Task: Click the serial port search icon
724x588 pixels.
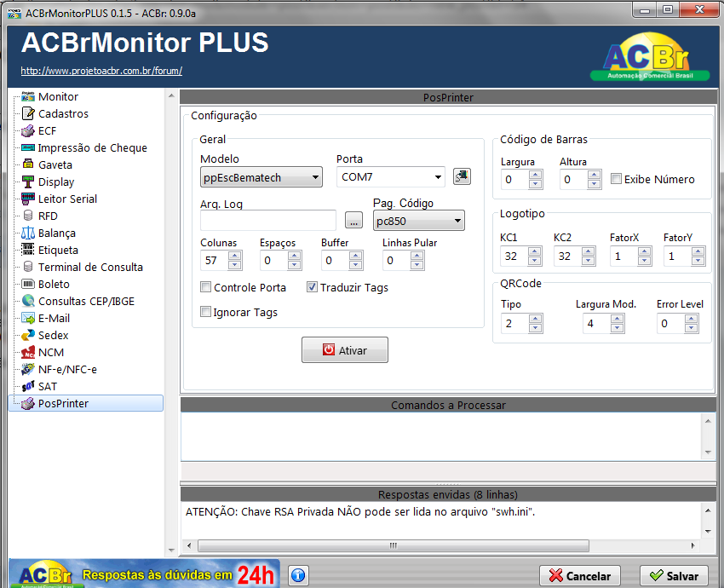Action: point(462,176)
